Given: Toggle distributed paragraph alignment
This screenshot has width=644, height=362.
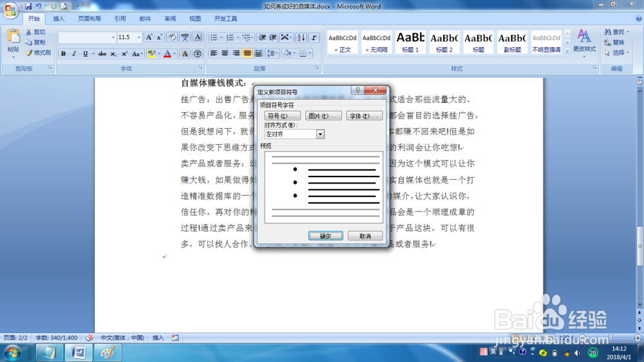Looking at the screenshot, I should tap(258, 53).
